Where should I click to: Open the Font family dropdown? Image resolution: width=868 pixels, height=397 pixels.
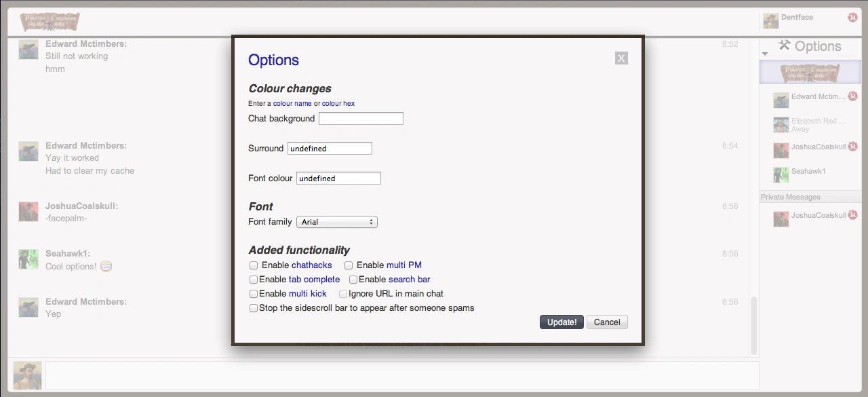pyautogui.click(x=336, y=221)
